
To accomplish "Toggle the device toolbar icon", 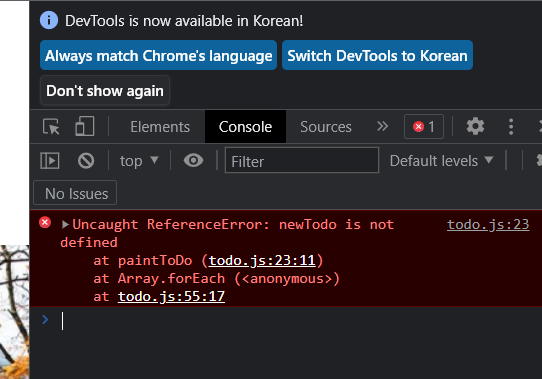I will tap(85, 126).
